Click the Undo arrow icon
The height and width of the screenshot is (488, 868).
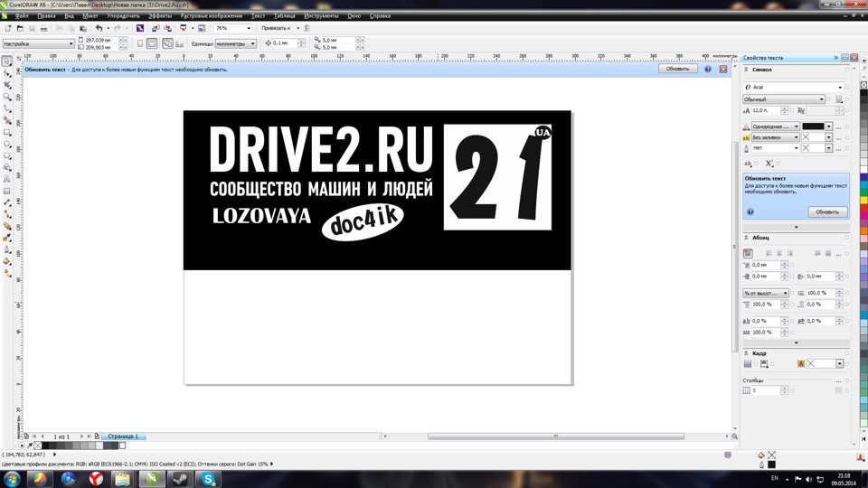99,28
